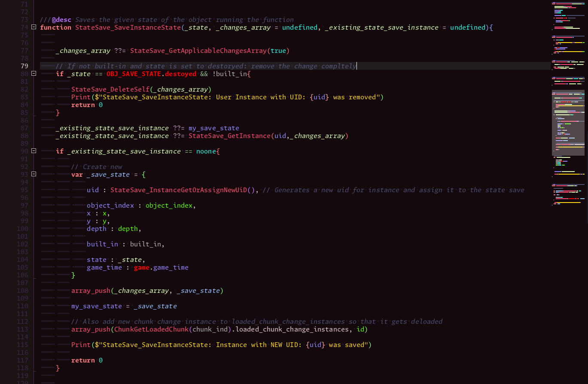Image resolution: width=588 pixels, height=384 pixels.
Task: Collapse the StateSave_SaveInstanceState function fold marker
Action: tap(34, 28)
